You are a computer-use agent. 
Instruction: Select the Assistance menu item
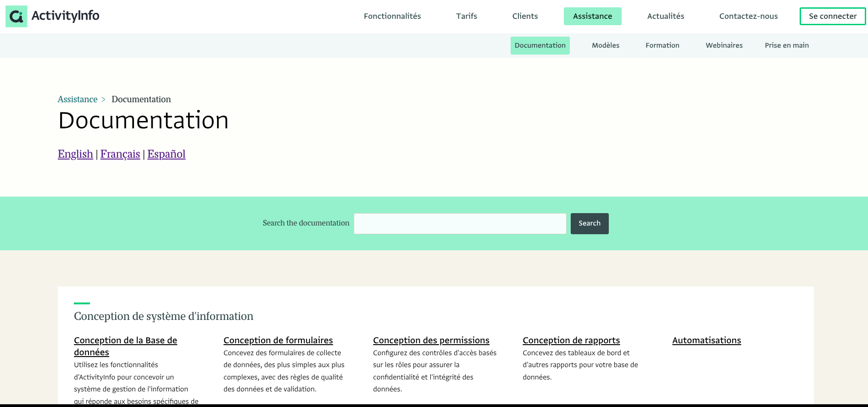point(592,16)
